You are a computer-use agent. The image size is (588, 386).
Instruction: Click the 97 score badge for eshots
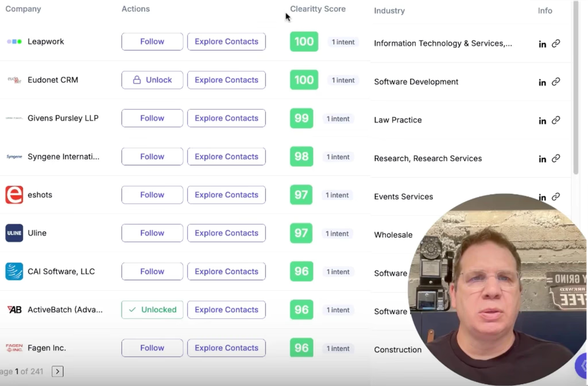coord(301,195)
